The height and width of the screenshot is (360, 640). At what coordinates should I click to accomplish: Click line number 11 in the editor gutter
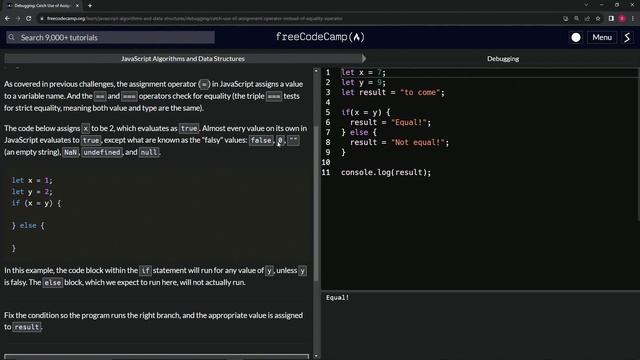[326, 172]
